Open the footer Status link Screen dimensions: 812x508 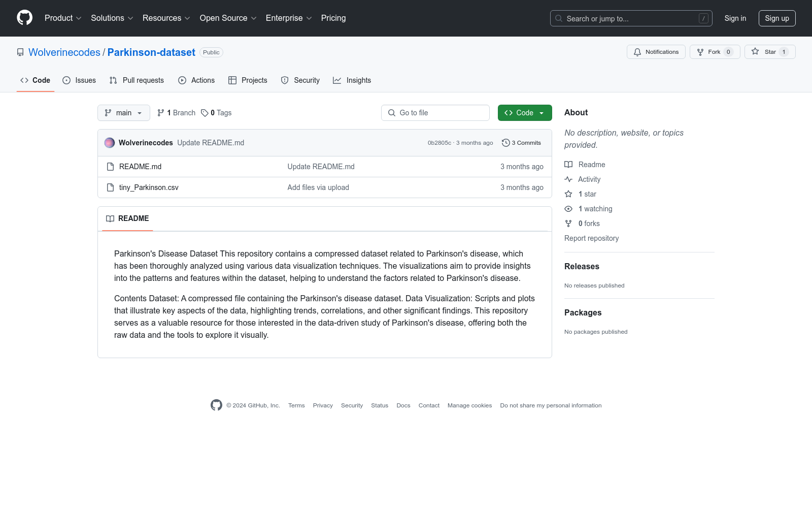(x=380, y=405)
